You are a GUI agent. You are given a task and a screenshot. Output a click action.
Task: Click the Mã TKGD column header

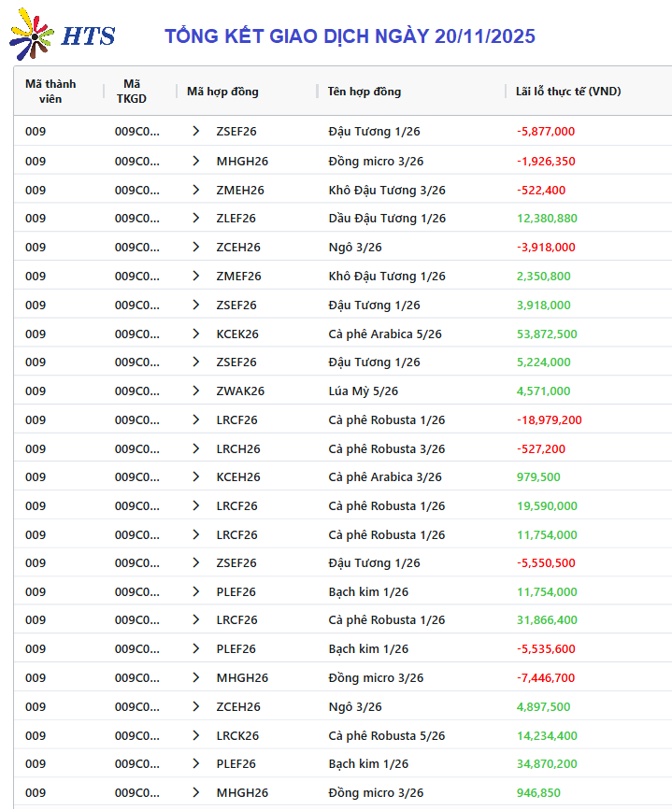click(x=132, y=91)
